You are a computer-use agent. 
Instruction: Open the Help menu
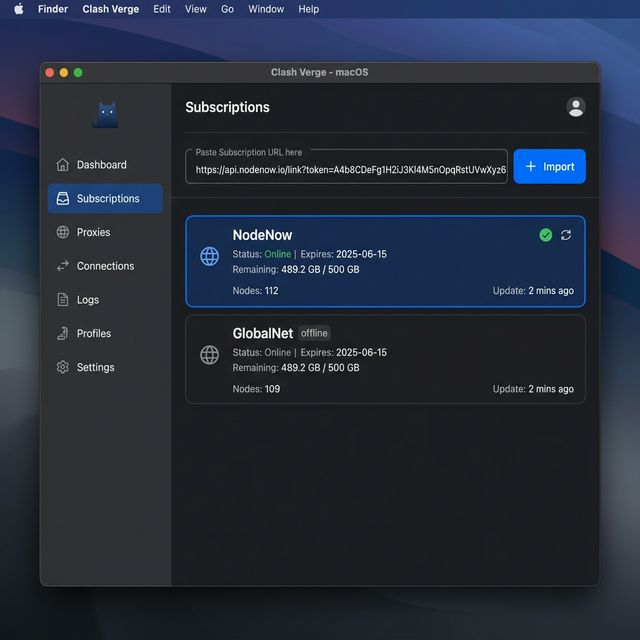tap(309, 9)
